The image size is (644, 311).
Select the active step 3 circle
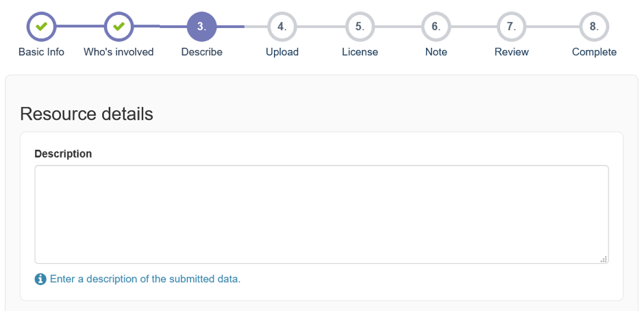[201, 27]
